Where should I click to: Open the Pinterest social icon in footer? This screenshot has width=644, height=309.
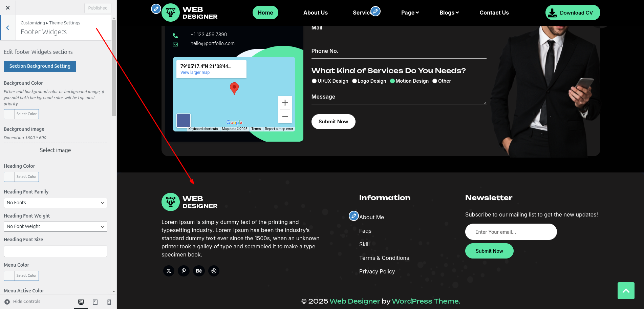(184, 271)
